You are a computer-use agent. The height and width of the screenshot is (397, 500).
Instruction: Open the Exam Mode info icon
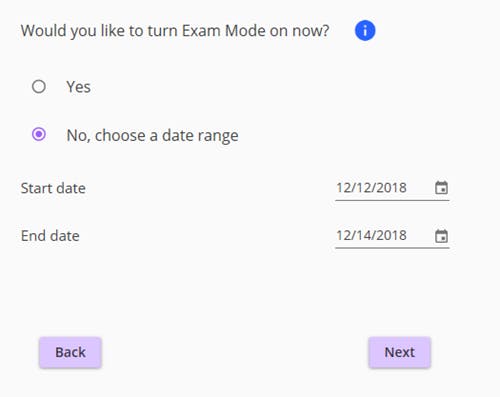(365, 31)
